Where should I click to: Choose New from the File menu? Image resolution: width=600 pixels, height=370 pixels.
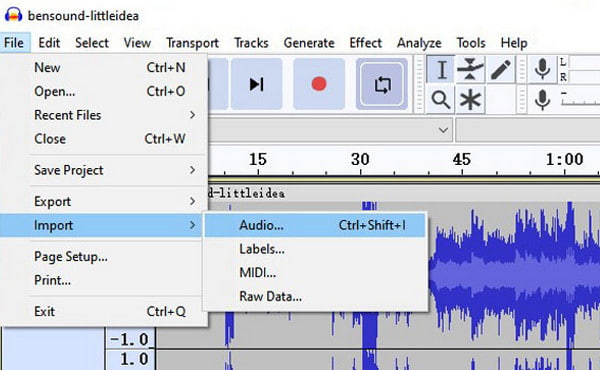(x=104, y=68)
